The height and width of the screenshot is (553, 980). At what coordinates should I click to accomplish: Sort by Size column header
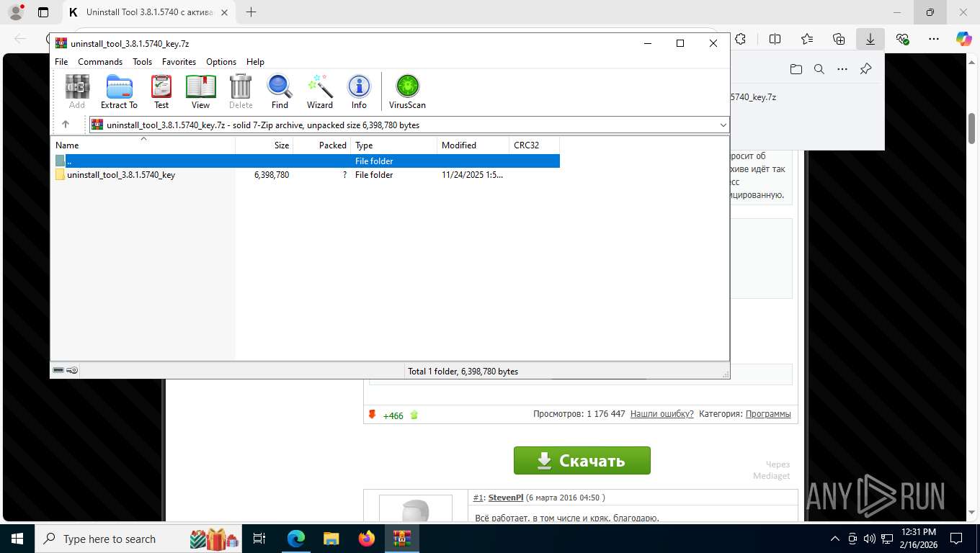[x=264, y=145]
